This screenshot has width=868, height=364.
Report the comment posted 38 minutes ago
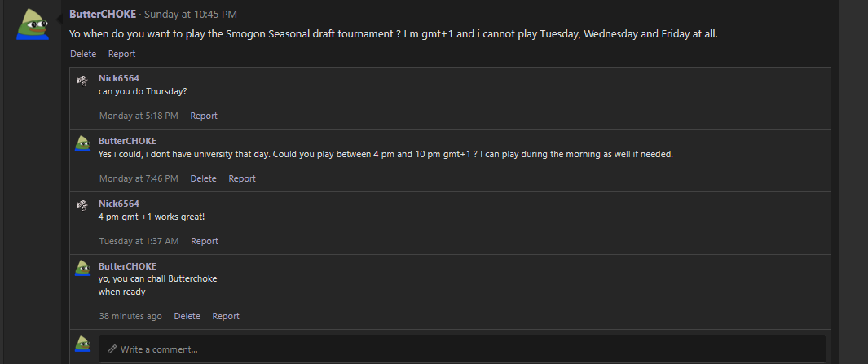pos(226,316)
